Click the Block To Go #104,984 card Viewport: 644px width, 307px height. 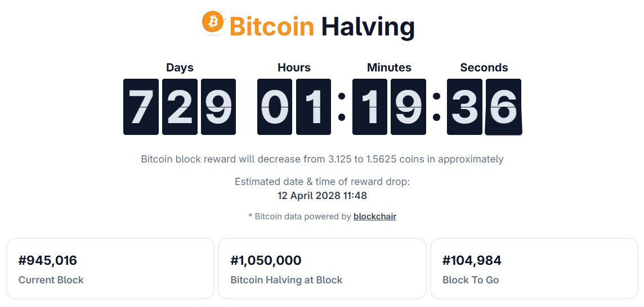534,269
